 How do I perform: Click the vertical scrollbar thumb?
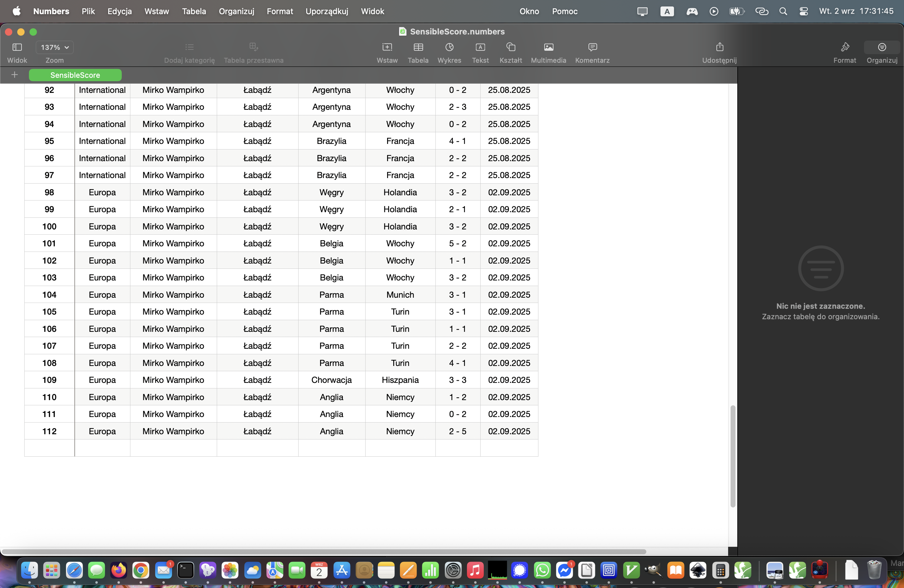(x=732, y=456)
